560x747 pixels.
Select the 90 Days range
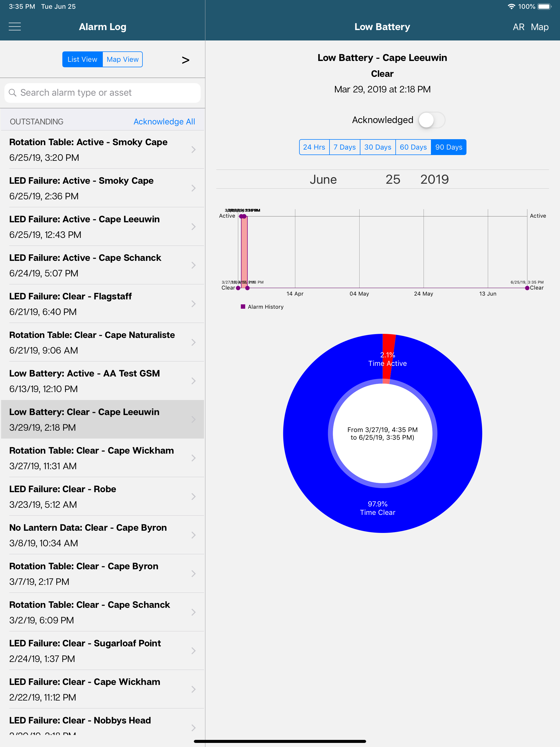(x=448, y=147)
